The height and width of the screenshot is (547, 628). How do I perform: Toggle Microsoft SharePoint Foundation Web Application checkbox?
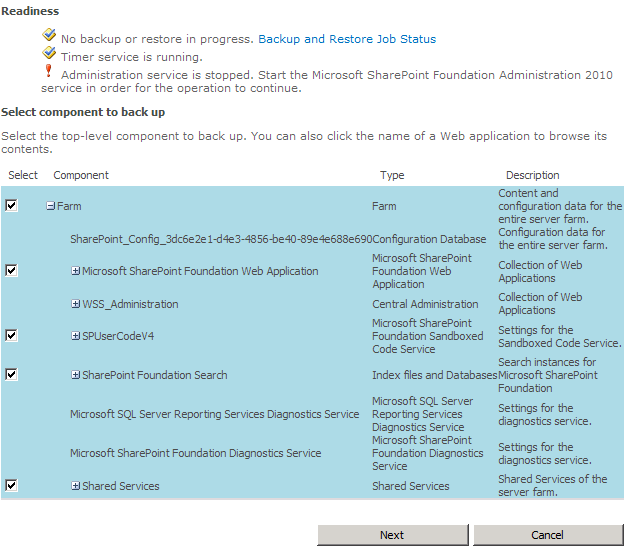(11, 270)
